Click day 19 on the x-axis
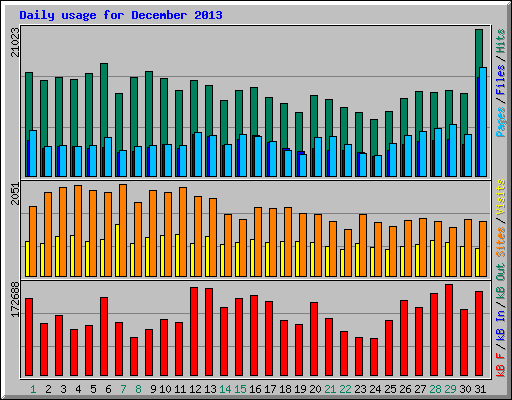This screenshot has height=400, width=512. 300,389
